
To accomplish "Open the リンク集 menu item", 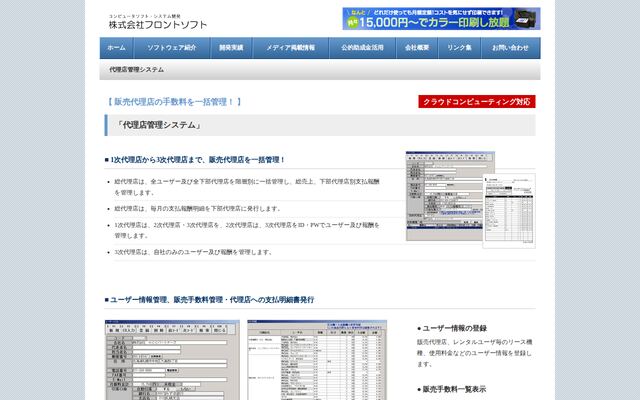I will click(x=460, y=48).
